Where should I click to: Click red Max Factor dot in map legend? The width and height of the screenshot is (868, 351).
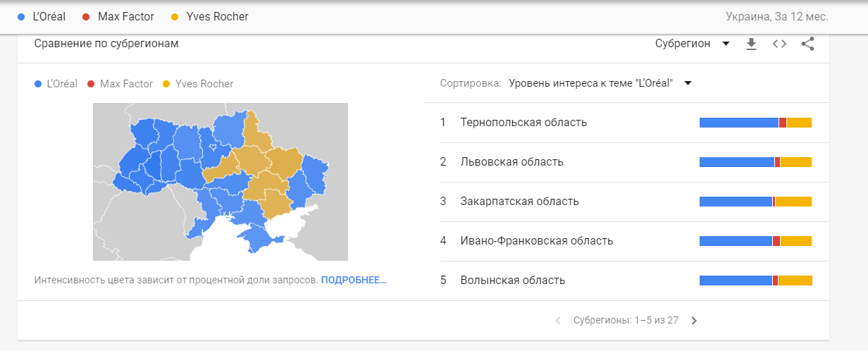click(91, 84)
